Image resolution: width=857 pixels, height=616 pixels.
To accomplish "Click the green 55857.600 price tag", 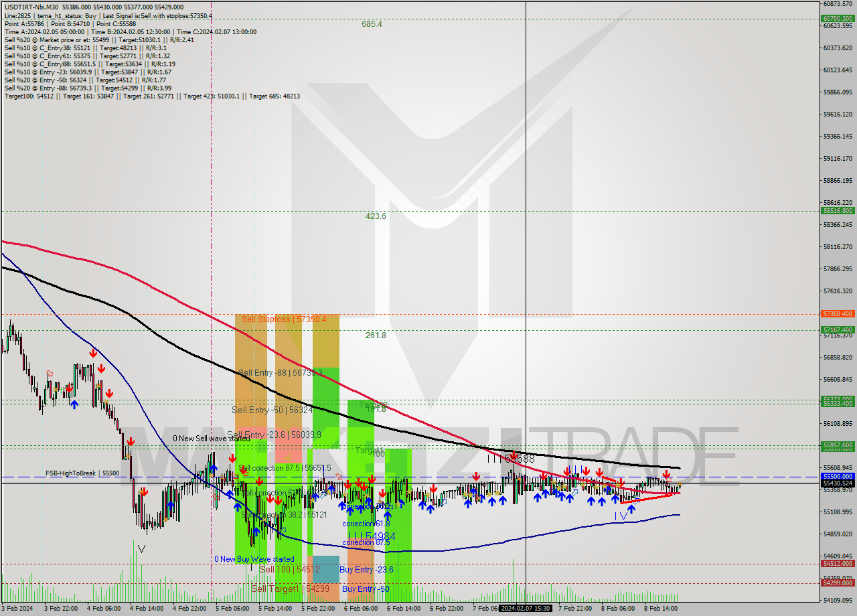I will [838, 445].
